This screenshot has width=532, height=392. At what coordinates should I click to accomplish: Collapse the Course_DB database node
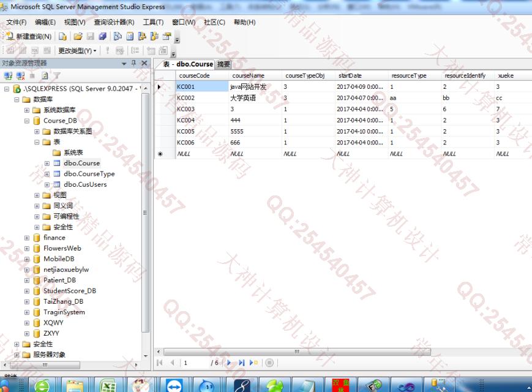click(27, 121)
